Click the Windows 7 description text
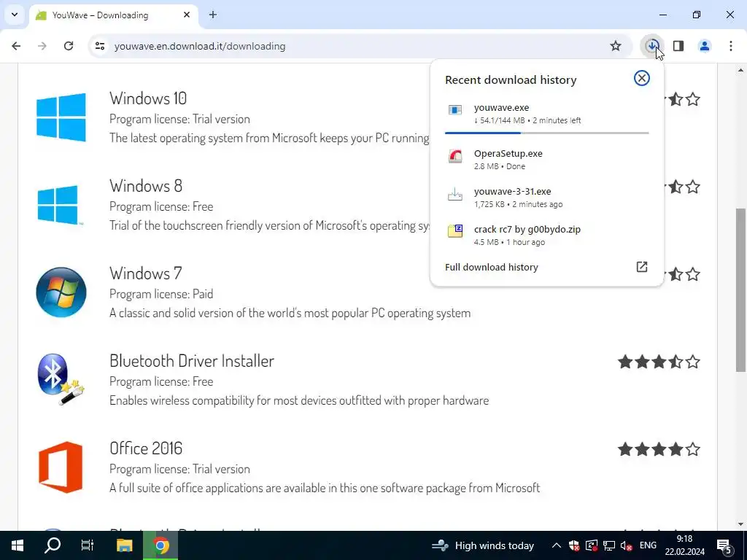 290,313
